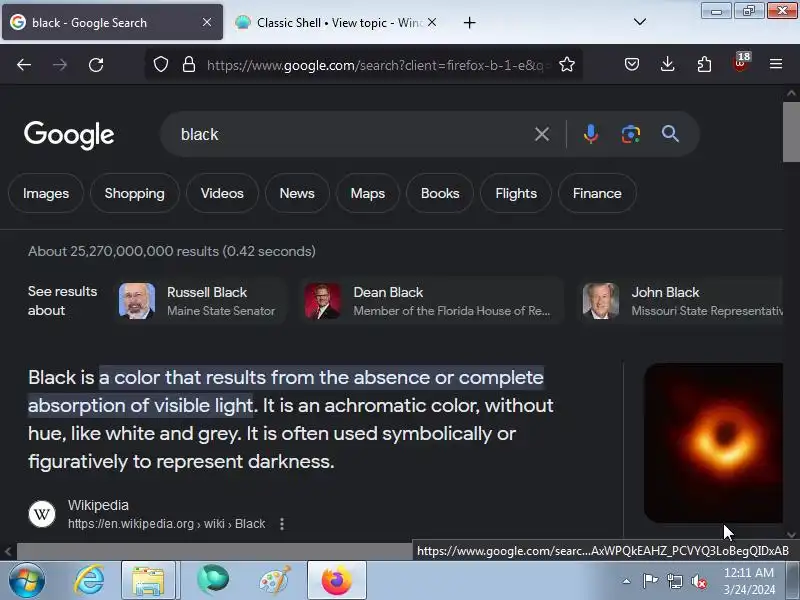Select the black - Google Search tab

(x=112, y=22)
